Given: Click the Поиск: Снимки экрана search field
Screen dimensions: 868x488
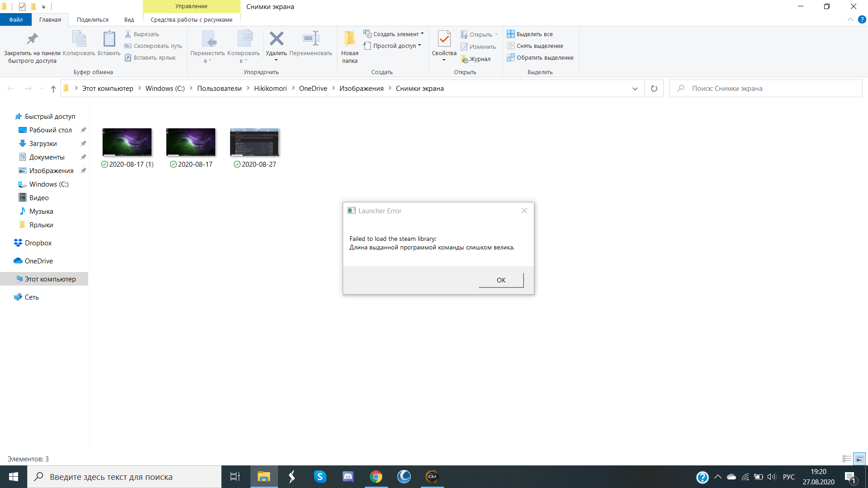Looking at the screenshot, I should (766, 89).
